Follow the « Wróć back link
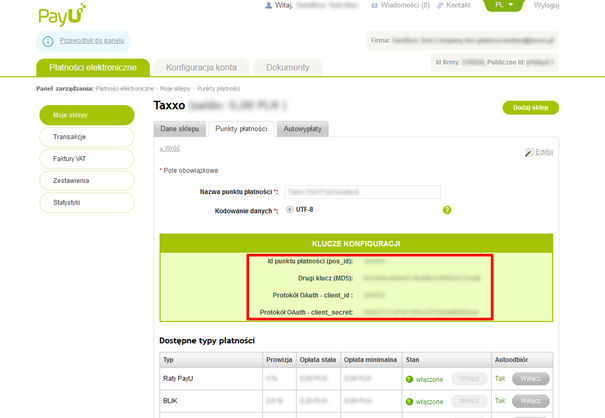The height and width of the screenshot is (418, 605). (x=170, y=148)
